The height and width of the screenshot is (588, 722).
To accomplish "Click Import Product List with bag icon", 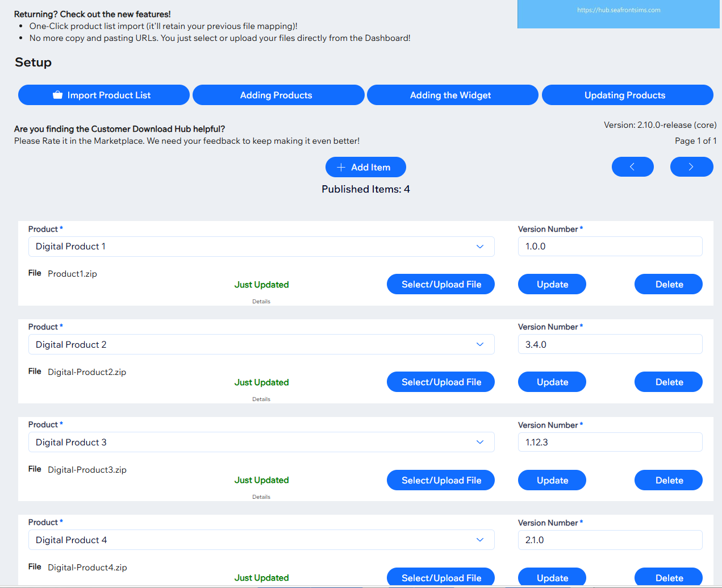I will pos(103,95).
